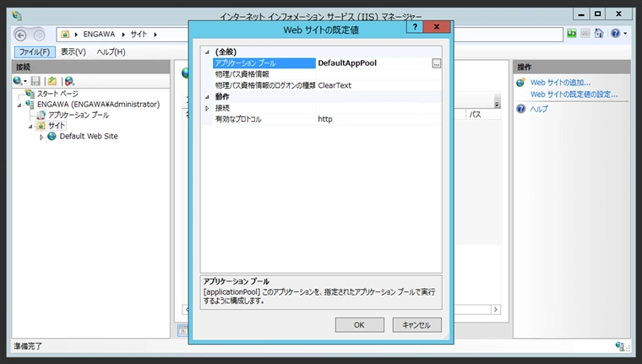Viewport: 642px width, 364px height.
Task: Click Web サイトの既定値の設定... link
Action: 574,95
